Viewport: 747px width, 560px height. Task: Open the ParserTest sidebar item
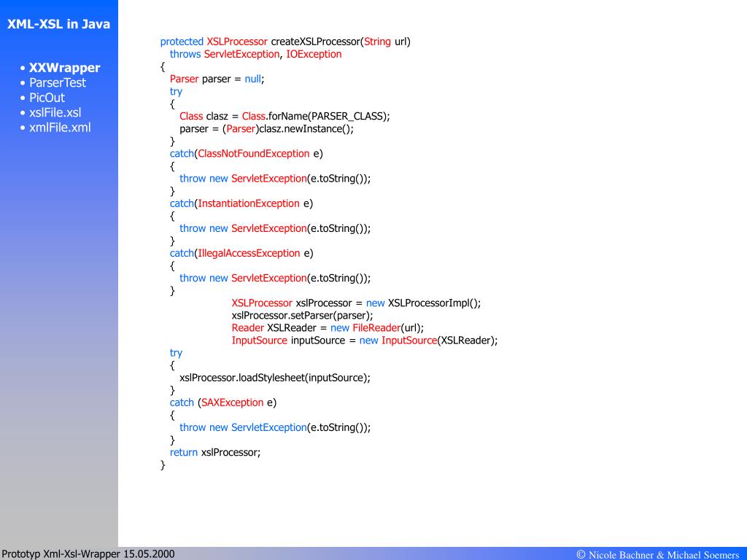pos(57,83)
